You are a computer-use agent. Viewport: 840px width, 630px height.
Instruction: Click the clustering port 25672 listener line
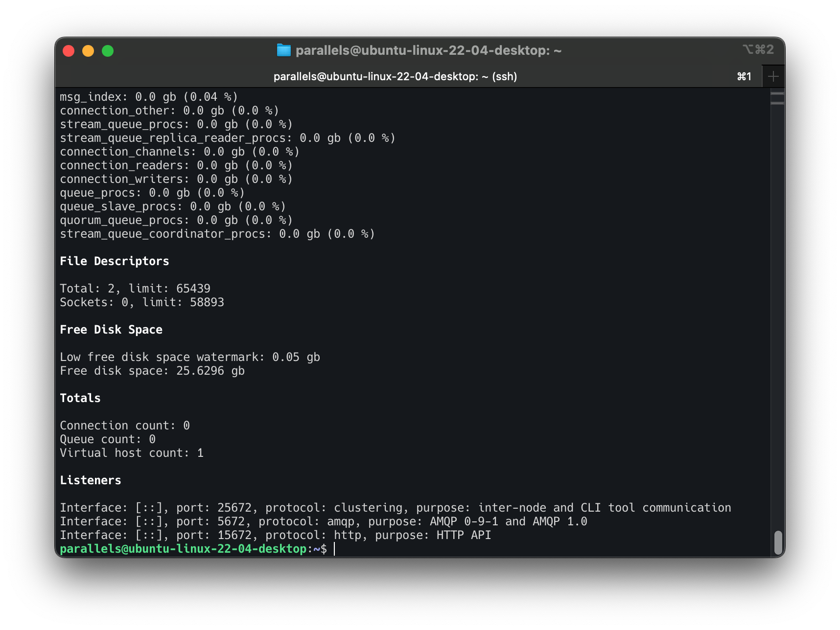pyautogui.click(x=396, y=507)
